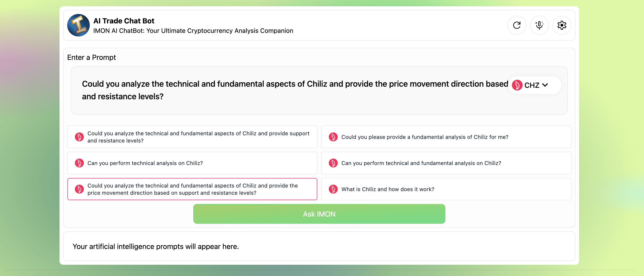The height and width of the screenshot is (276, 644).
Task: Select the support and resistance levels prompt
Action: [198, 137]
